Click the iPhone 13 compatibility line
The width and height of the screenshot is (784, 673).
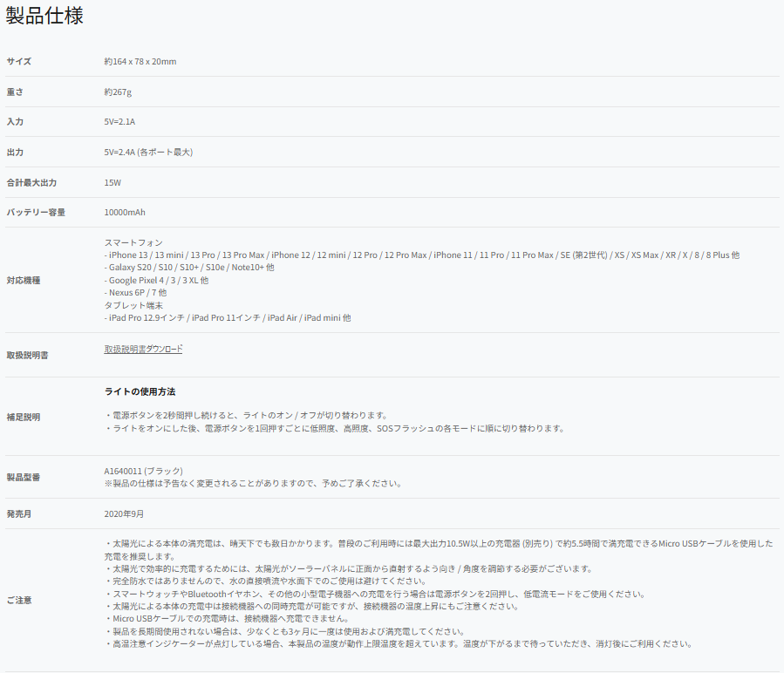point(422,255)
